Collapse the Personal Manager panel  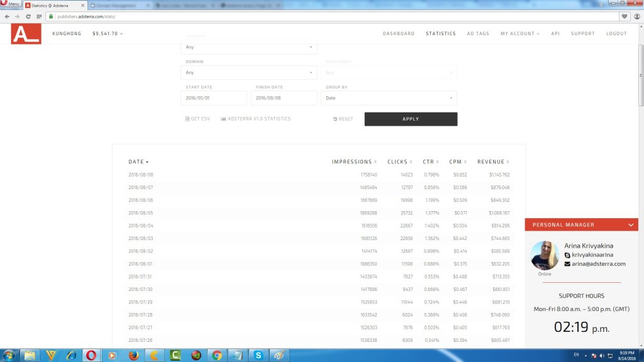tap(631, 224)
